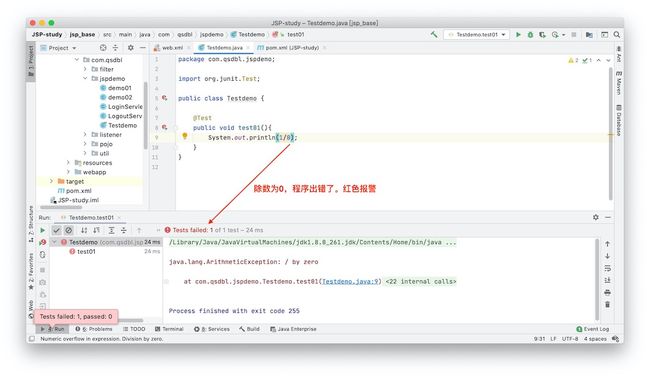This screenshot has height=378, width=650.
Task: Click the UTF-8 encoding status bar item
Action: click(x=570, y=339)
